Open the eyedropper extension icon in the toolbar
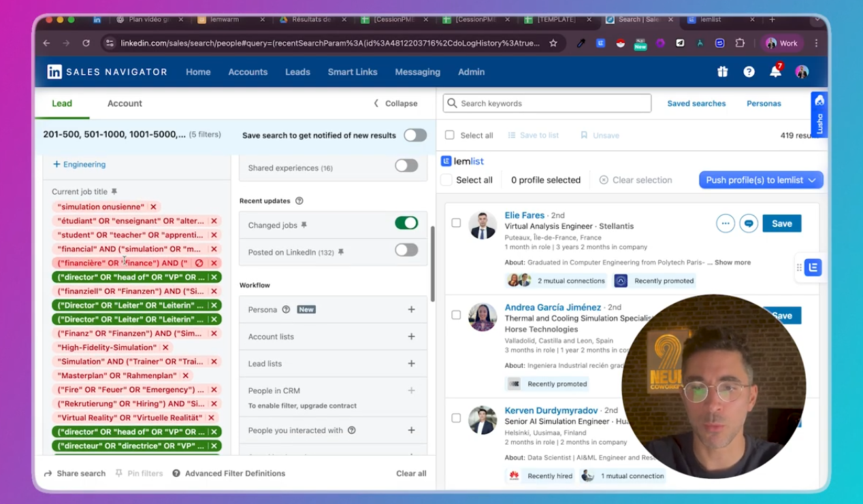Screen dimensions: 863x504 pos(581,43)
